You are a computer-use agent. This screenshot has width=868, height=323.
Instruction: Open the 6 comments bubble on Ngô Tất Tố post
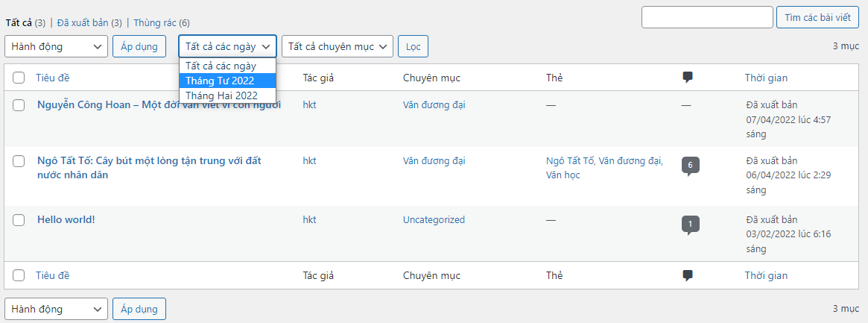[690, 165]
